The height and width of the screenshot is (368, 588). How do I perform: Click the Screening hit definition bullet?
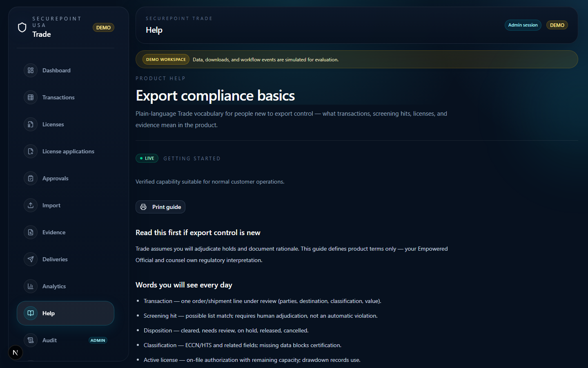tap(261, 316)
